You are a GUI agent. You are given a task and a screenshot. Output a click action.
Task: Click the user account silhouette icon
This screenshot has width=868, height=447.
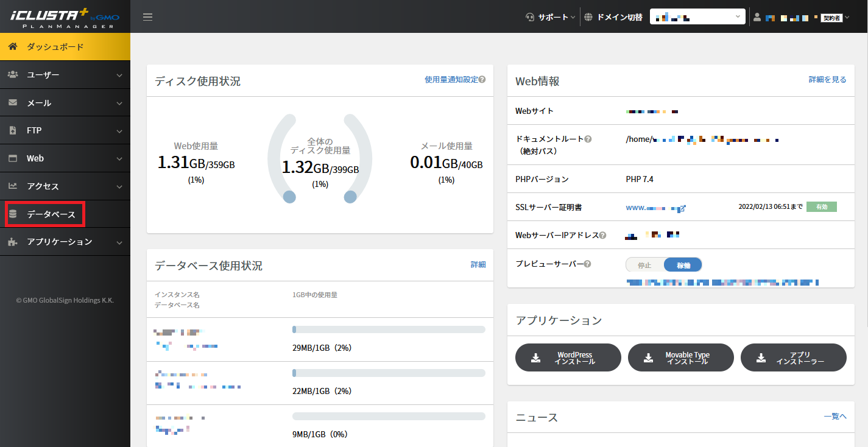757,17
